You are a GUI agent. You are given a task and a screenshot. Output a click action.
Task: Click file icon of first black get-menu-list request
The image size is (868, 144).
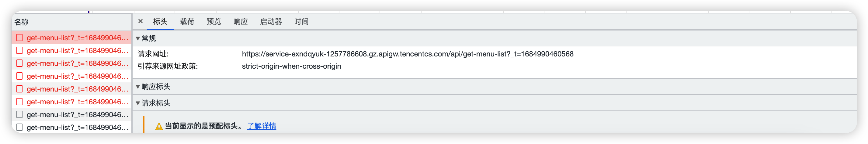point(19,115)
